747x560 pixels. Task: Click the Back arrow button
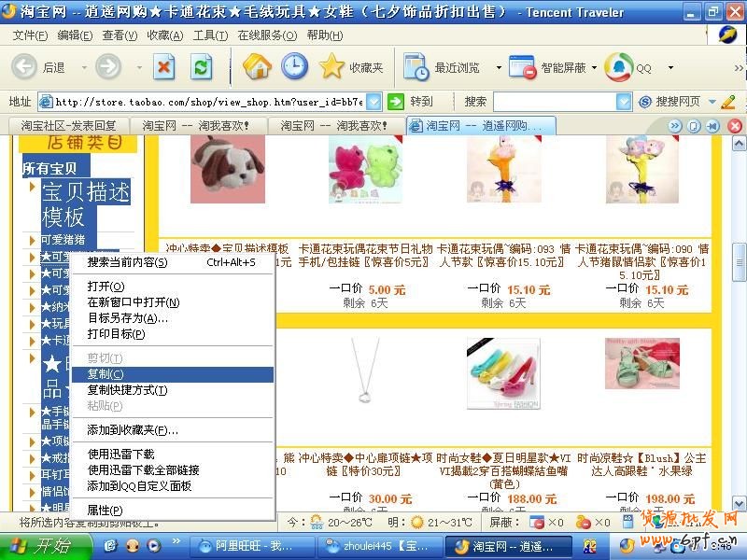coord(25,67)
